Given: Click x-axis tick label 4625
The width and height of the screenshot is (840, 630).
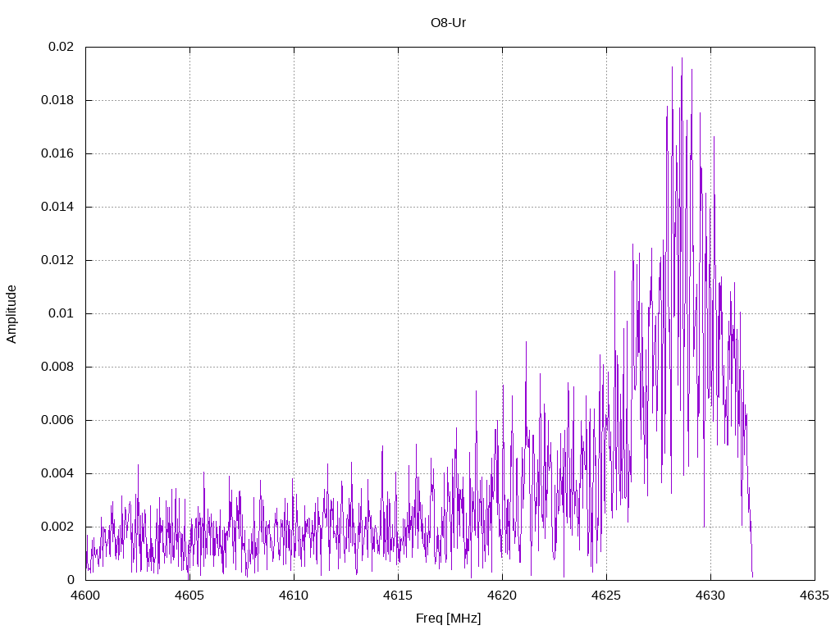Looking at the screenshot, I should coord(606,596).
